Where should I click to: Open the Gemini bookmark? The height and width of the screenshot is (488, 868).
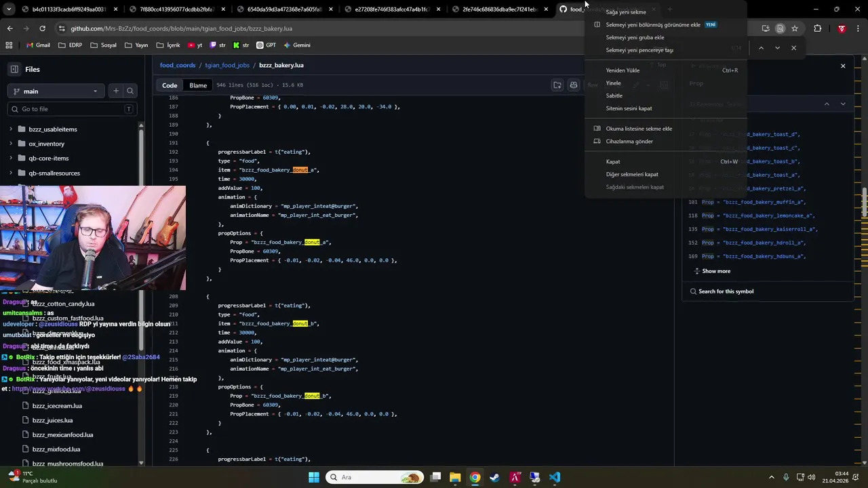coord(297,45)
